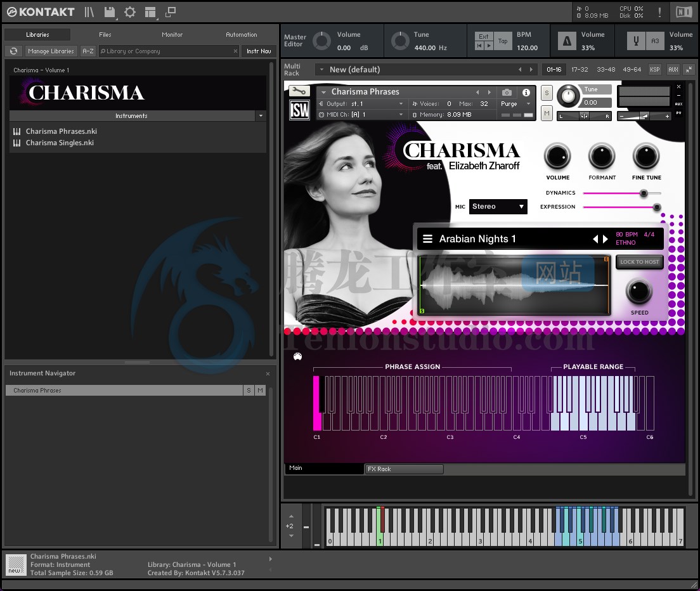Open instrument edit wrench icon
This screenshot has width=700, height=591.
click(x=299, y=91)
